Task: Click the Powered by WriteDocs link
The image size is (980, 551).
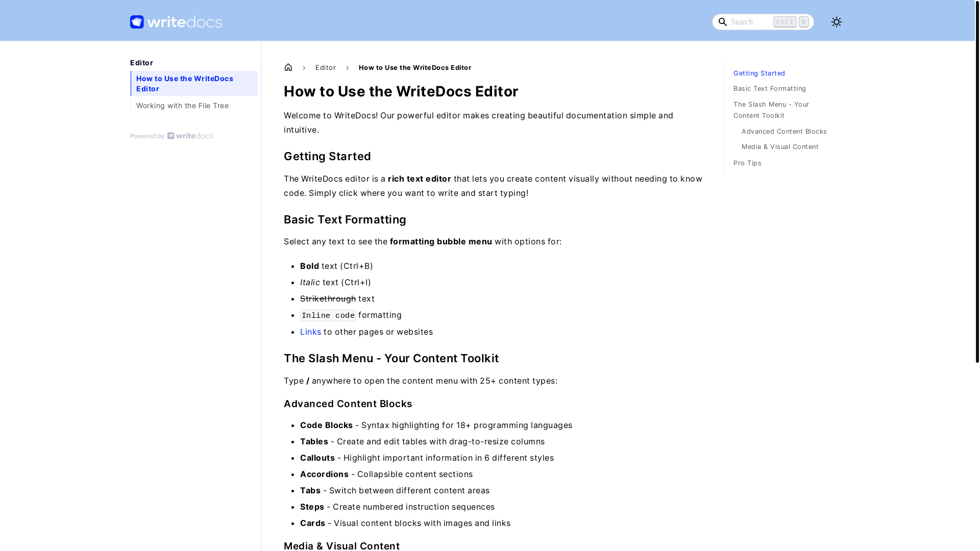Action: click(172, 136)
